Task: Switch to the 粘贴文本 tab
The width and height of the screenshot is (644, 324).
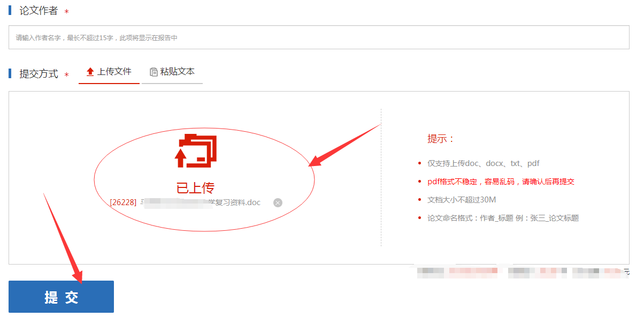Action: pyautogui.click(x=172, y=72)
